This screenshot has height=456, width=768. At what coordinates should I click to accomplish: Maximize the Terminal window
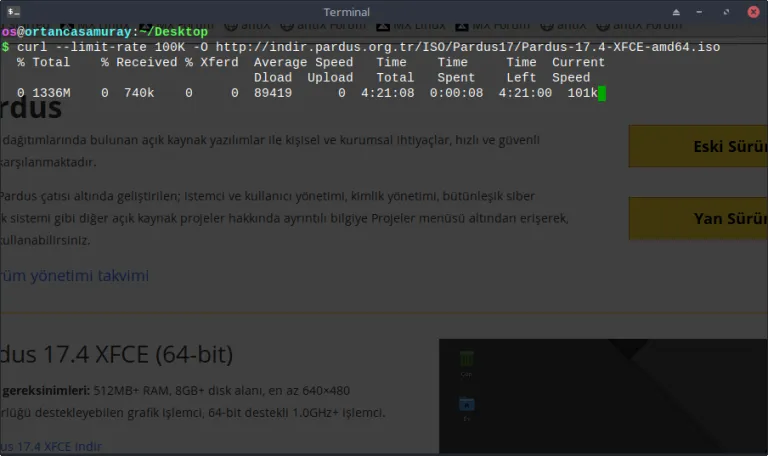tap(726, 12)
